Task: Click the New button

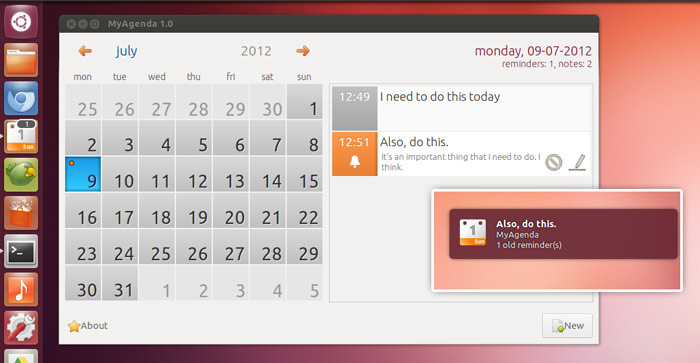Action: (567, 326)
